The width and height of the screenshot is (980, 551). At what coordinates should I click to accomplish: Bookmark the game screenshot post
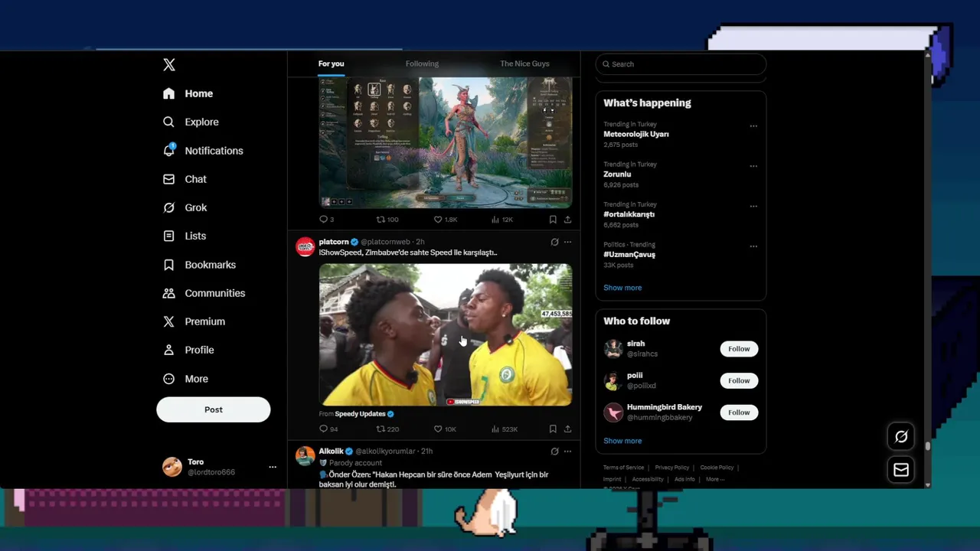[x=553, y=220]
